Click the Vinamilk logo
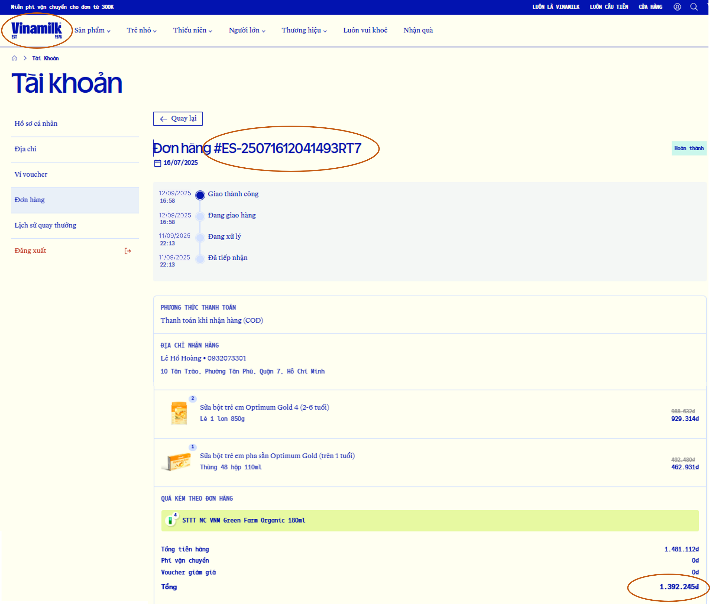 pos(36,30)
